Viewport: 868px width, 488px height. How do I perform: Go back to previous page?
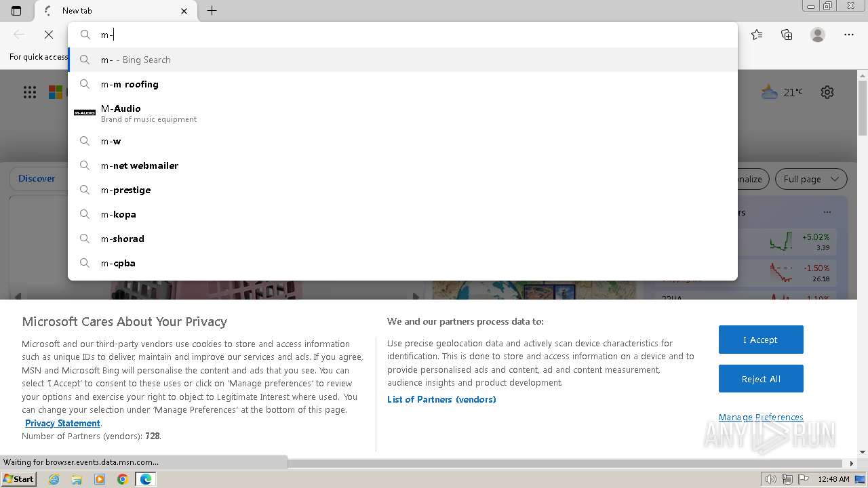tap(19, 35)
